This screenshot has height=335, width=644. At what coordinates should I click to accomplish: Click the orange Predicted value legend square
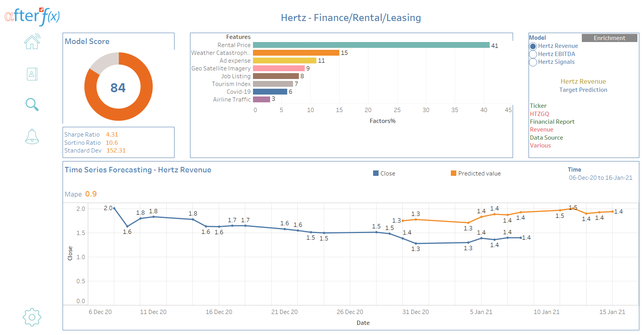click(453, 173)
